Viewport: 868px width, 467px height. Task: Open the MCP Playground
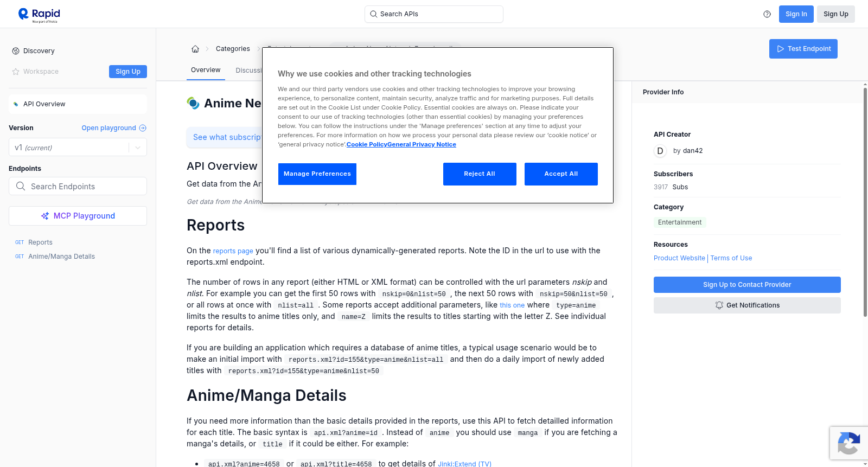pyautogui.click(x=78, y=216)
